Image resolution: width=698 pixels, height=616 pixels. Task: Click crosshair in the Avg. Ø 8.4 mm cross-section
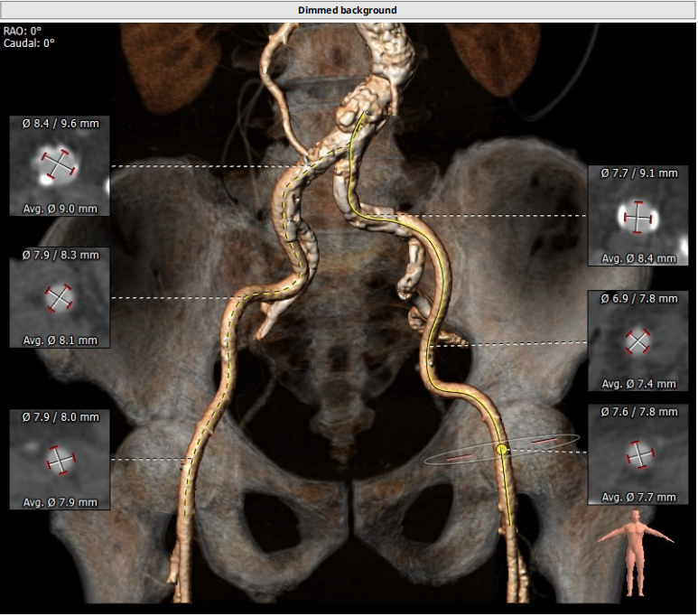[x=638, y=217]
